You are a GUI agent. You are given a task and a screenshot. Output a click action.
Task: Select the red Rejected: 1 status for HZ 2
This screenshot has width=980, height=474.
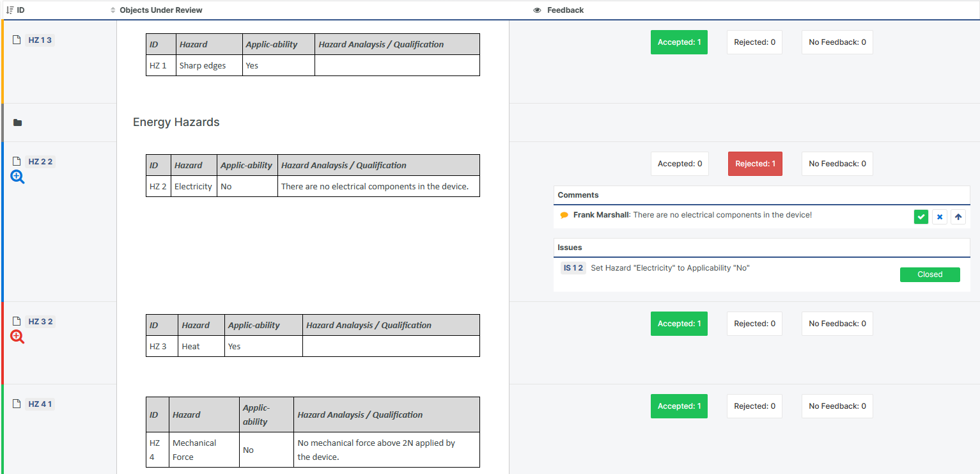(755, 164)
